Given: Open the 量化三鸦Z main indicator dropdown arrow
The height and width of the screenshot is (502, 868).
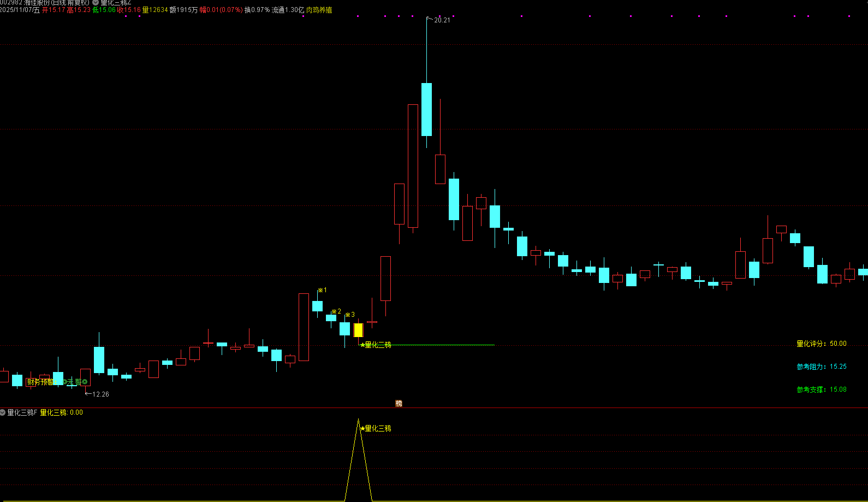Looking at the screenshot, I should (x=96, y=2).
